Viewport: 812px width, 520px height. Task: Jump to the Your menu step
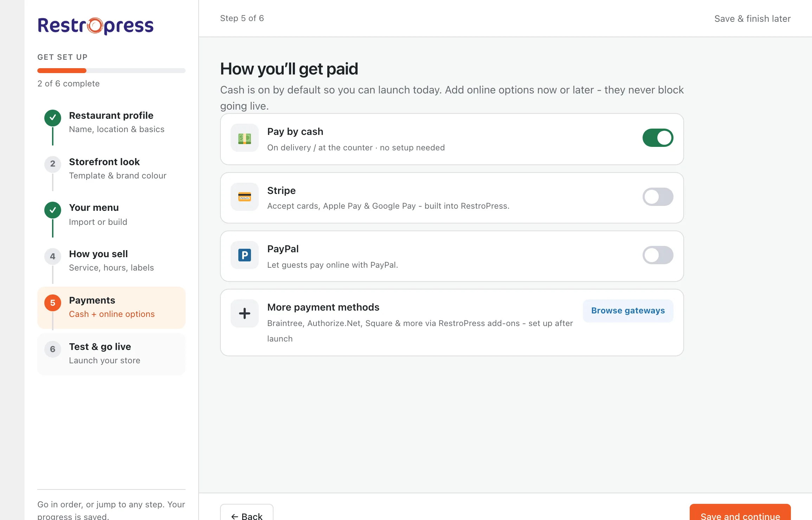(111, 215)
